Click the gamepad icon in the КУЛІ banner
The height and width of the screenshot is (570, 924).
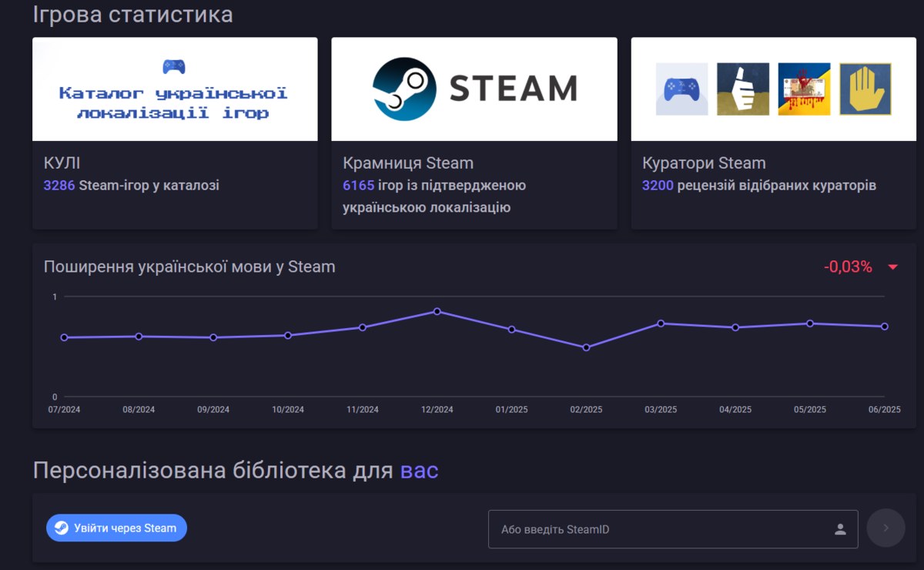pyautogui.click(x=174, y=66)
